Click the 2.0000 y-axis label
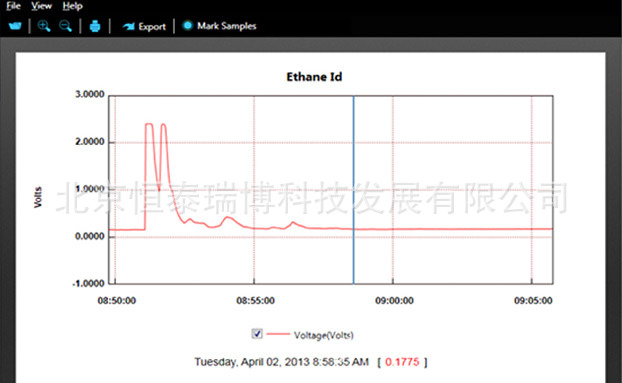The height and width of the screenshot is (383, 622). pyautogui.click(x=90, y=142)
